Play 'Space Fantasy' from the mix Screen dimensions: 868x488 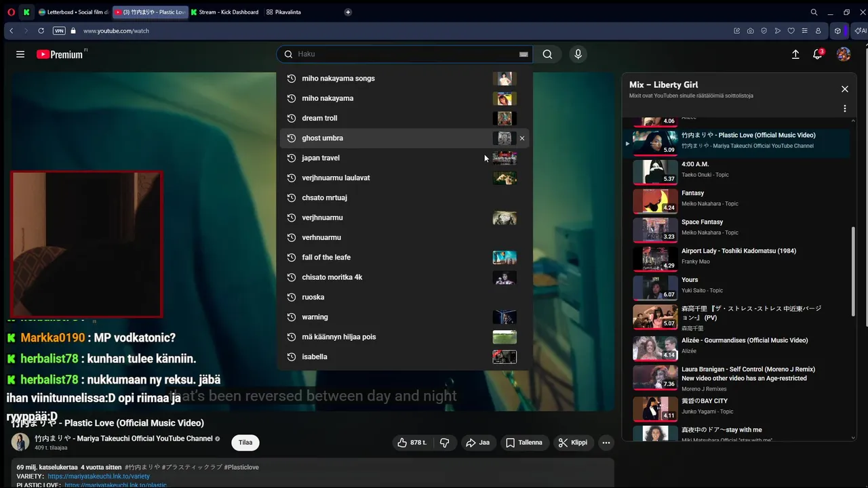tap(737, 230)
